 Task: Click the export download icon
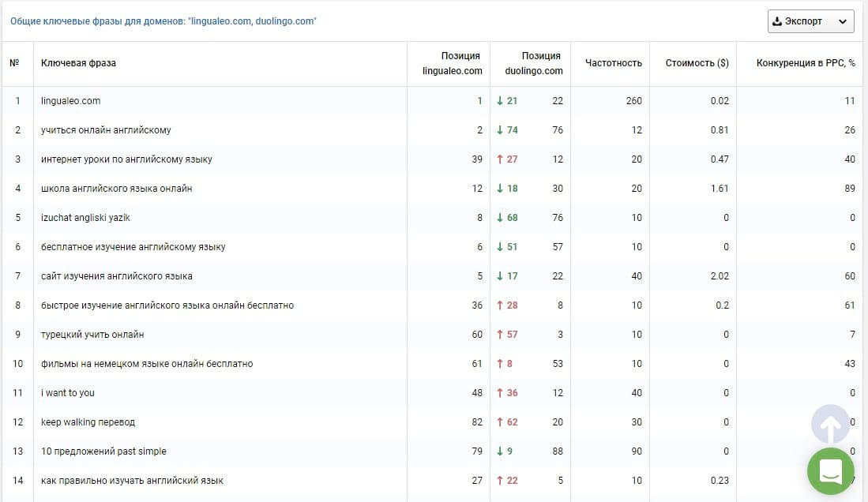click(x=777, y=21)
